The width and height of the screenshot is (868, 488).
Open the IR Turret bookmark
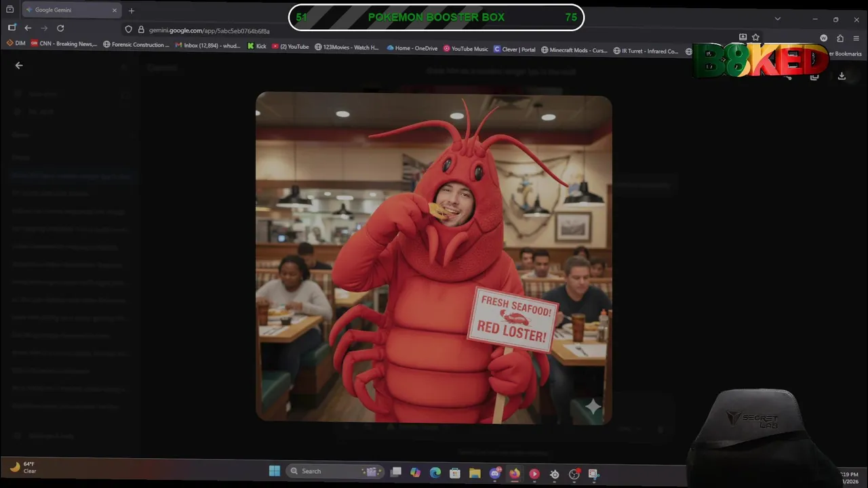(x=646, y=51)
